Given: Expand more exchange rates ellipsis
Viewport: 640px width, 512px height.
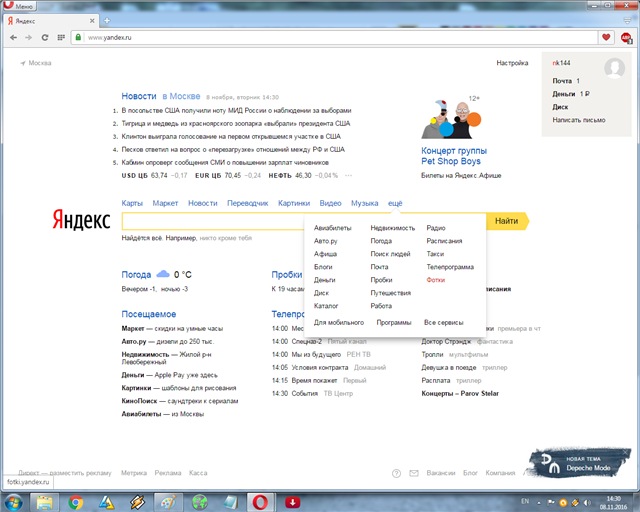Looking at the screenshot, I should tap(348, 176).
